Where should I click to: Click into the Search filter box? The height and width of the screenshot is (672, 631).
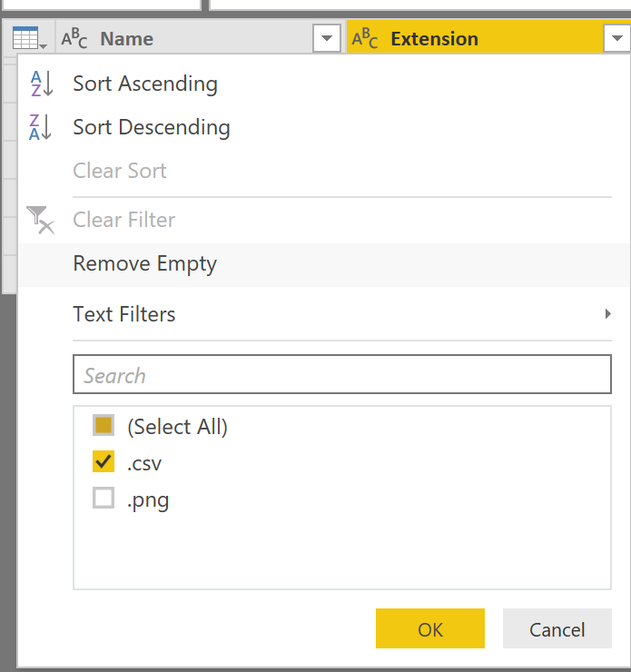[342, 375]
